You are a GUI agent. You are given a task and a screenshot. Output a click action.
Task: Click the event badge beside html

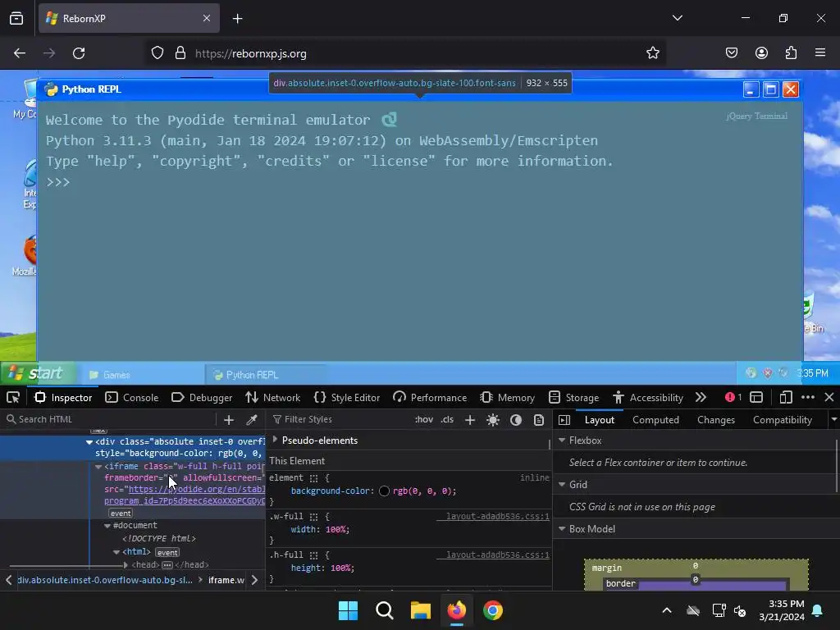167,552
